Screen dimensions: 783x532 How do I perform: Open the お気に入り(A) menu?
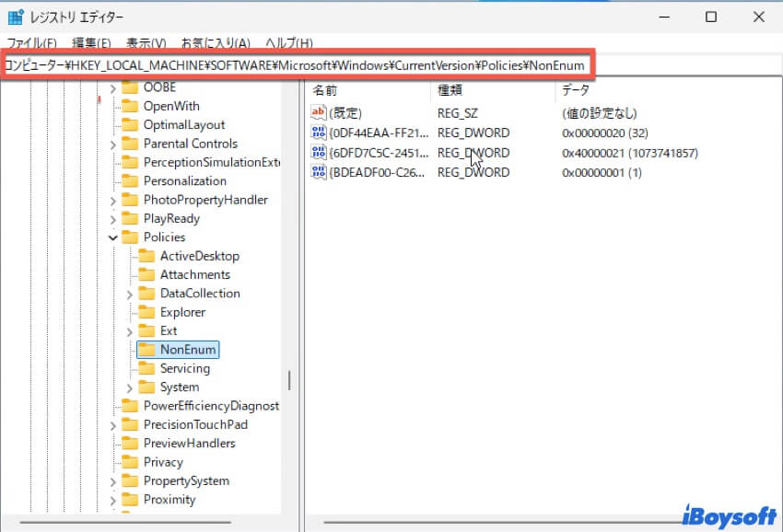pos(216,43)
